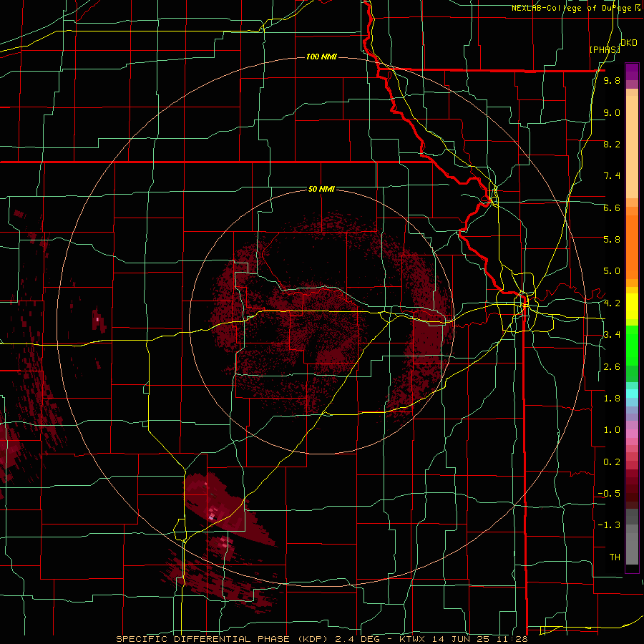Click the 4.2 scale value
The height and width of the screenshot is (644, 644).
pos(612,303)
